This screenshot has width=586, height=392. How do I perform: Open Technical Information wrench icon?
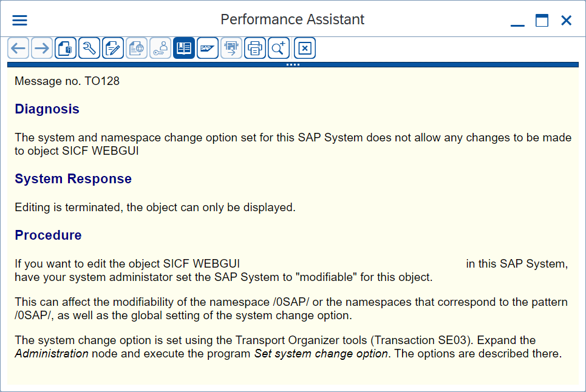click(x=89, y=48)
